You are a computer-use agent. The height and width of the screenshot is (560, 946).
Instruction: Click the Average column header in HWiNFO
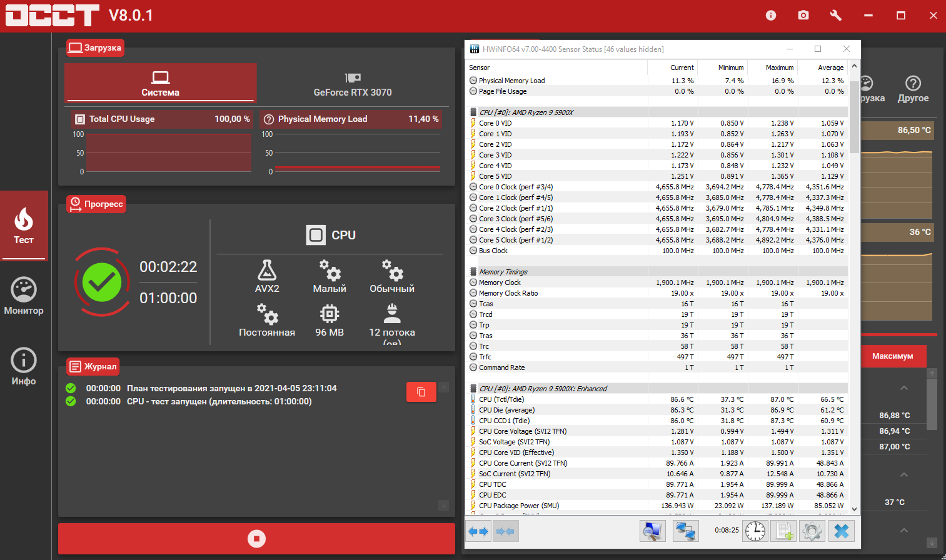[823, 67]
